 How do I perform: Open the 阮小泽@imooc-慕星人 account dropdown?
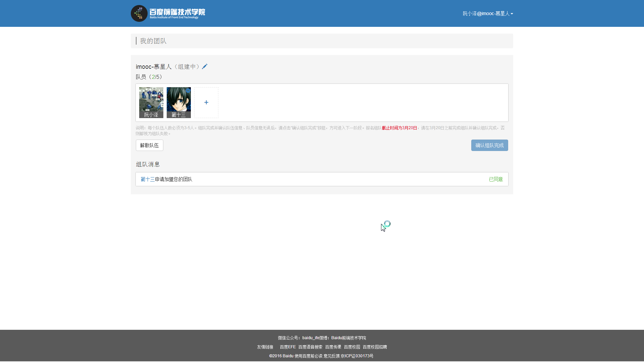click(x=486, y=14)
